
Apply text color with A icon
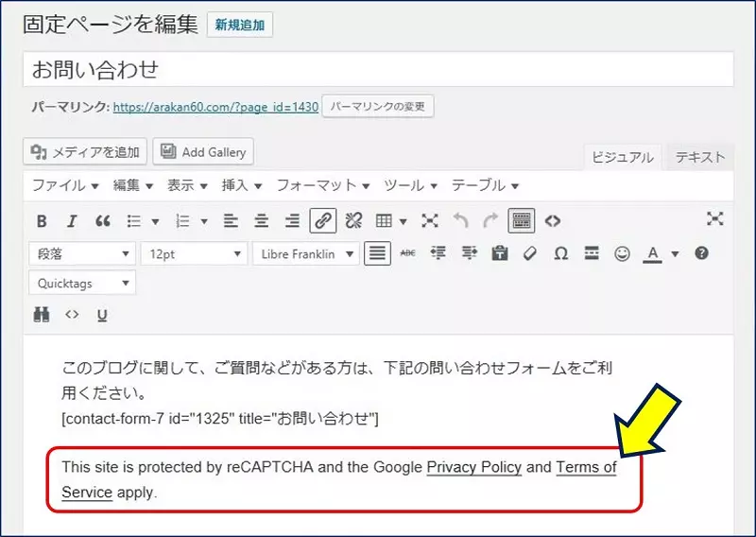click(653, 253)
